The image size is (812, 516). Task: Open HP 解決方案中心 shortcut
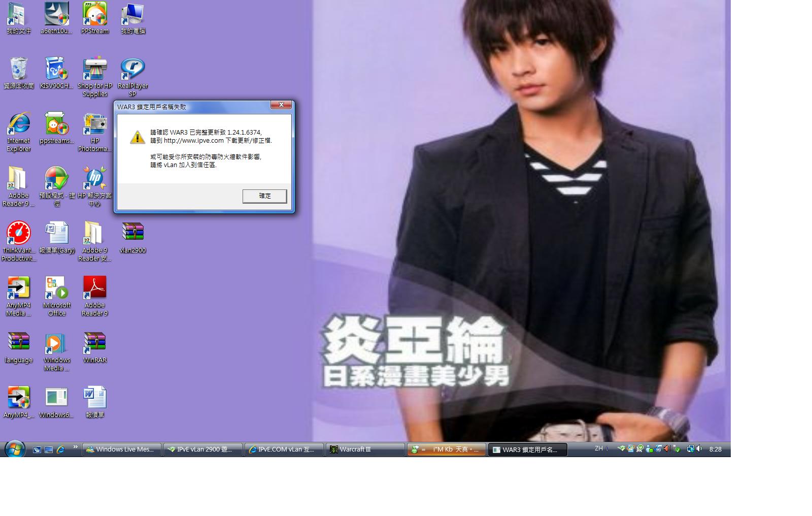pyautogui.click(x=95, y=187)
